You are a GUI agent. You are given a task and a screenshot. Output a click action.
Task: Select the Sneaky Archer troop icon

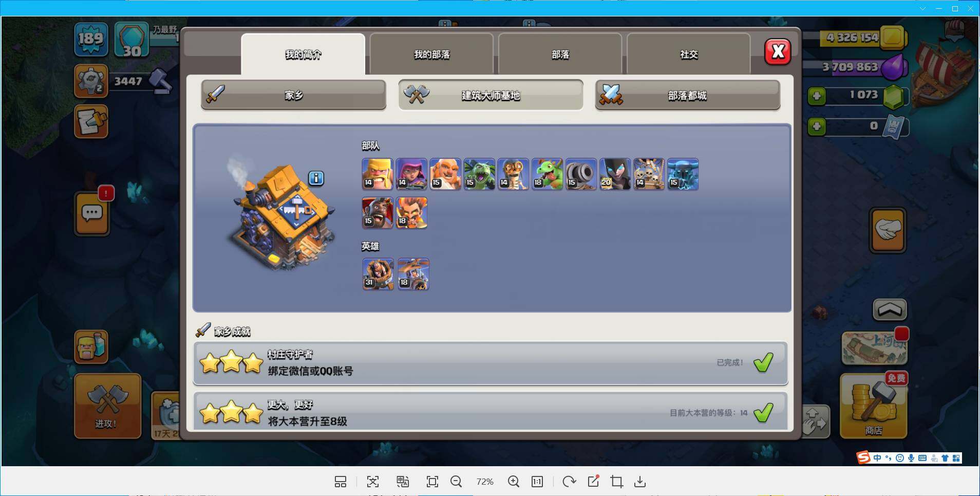click(x=411, y=174)
